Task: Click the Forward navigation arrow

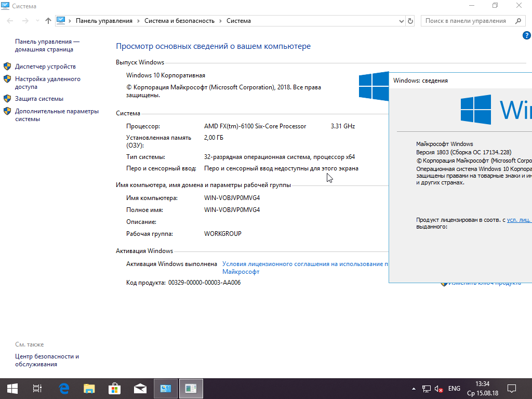Action: click(25, 21)
